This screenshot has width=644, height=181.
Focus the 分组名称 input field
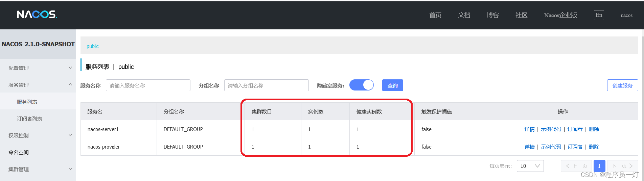(267, 85)
